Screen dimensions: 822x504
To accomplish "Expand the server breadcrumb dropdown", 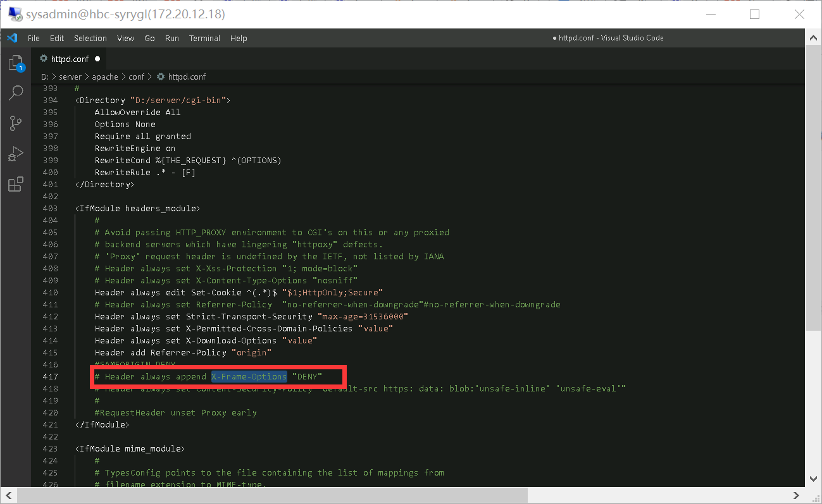I will pos(70,77).
